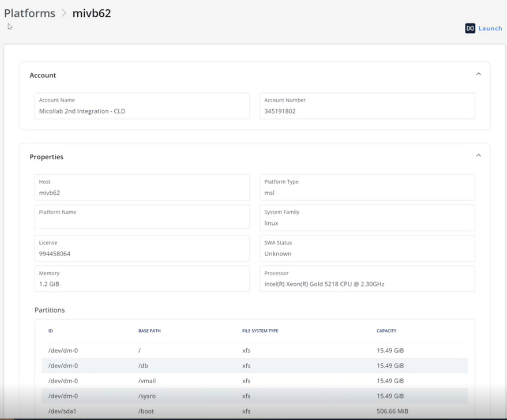The image size is (507, 420).
Task: Click the empty Platform Name field
Action: pos(142,216)
